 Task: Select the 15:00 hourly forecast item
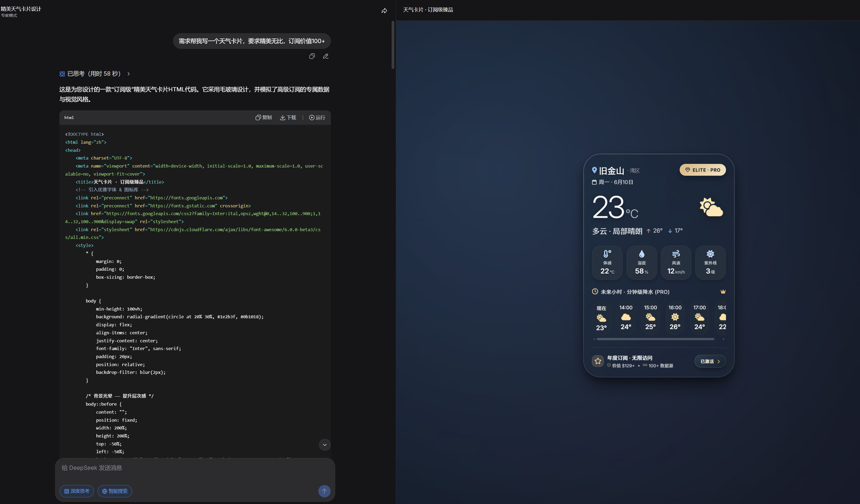650,317
